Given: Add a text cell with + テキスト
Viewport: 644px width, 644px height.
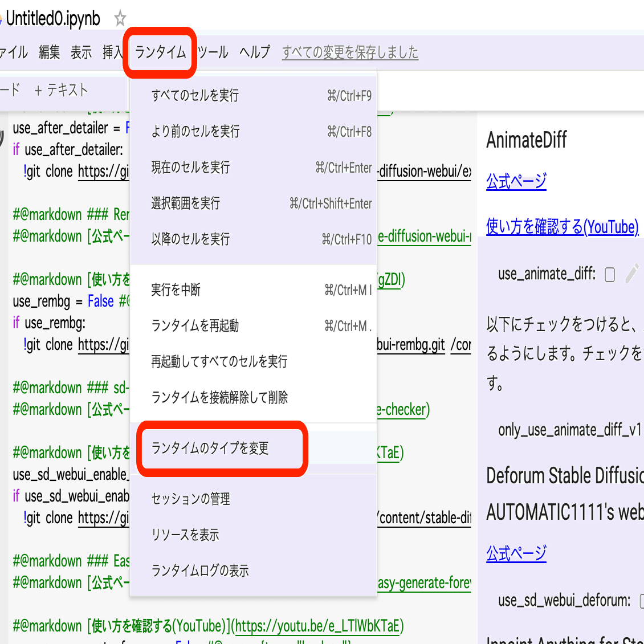Looking at the screenshot, I should [x=61, y=90].
